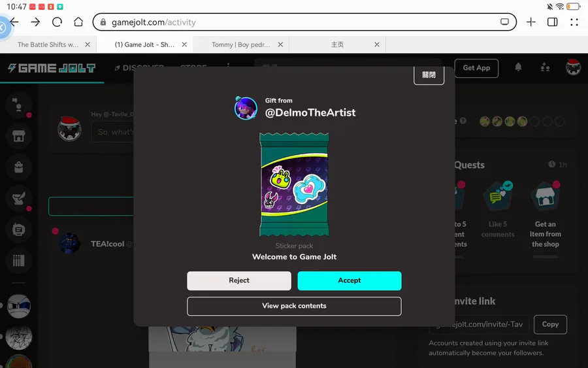Toggle browser split view icon
The image size is (588, 368).
pyautogui.click(x=552, y=22)
